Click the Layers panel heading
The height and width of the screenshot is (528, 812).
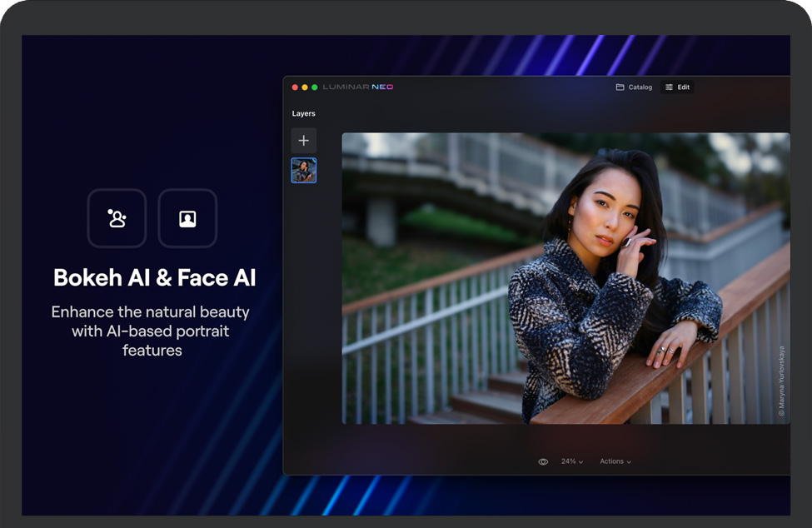303,113
